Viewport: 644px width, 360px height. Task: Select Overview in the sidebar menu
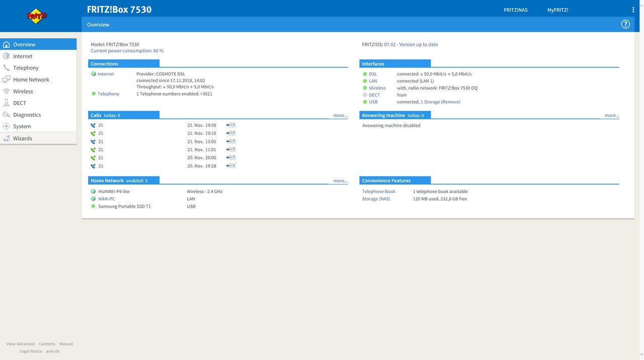[38, 44]
